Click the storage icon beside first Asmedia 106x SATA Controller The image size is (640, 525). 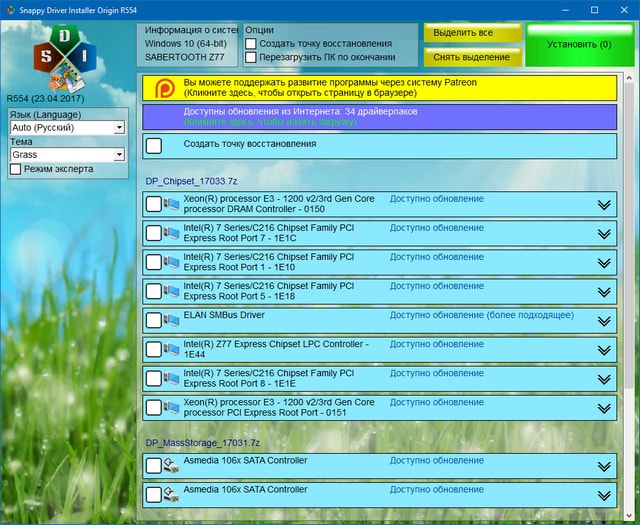pyautogui.click(x=171, y=466)
